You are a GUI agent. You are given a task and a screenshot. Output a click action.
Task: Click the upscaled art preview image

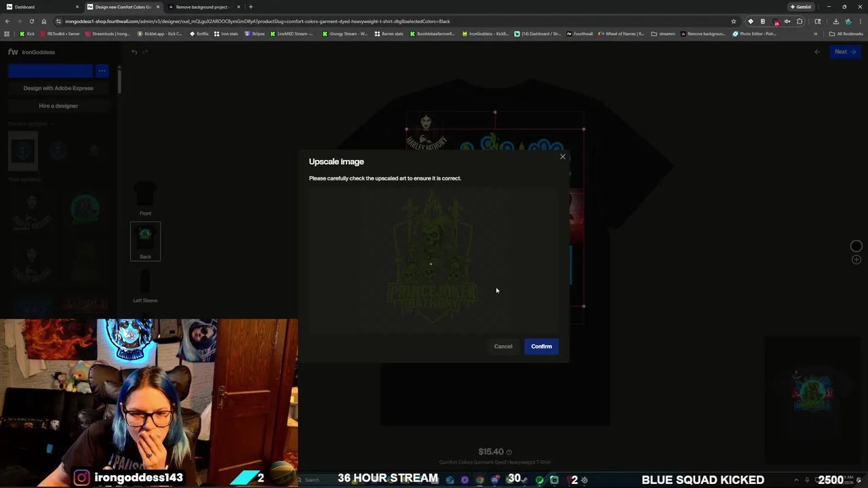(x=433, y=260)
